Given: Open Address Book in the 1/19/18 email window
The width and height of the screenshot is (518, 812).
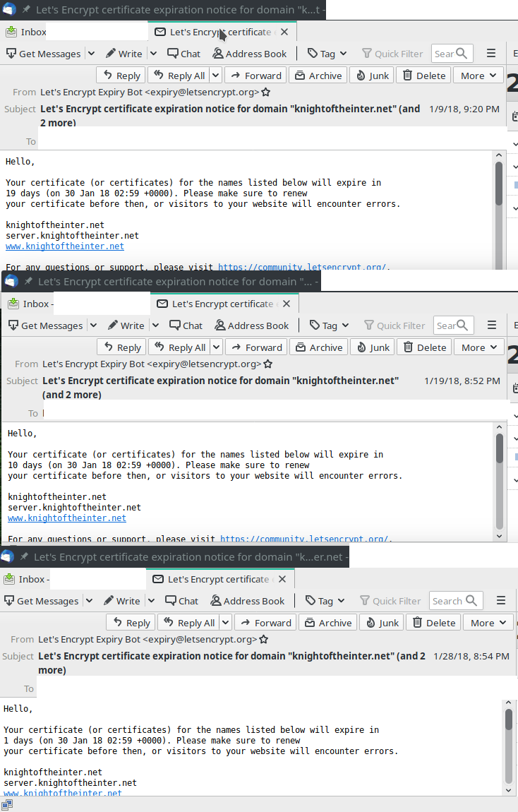Looking at the screenshot, I should [251, 326].
